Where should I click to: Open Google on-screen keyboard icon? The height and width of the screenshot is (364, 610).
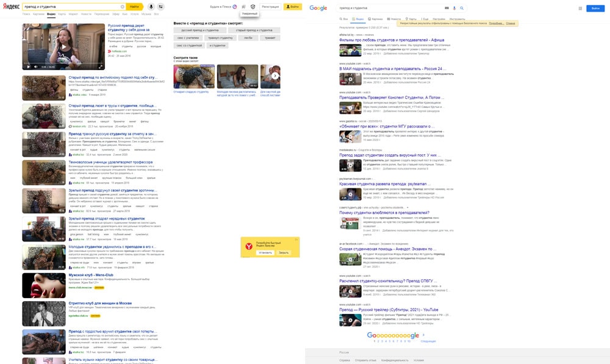tap(447, 8)
